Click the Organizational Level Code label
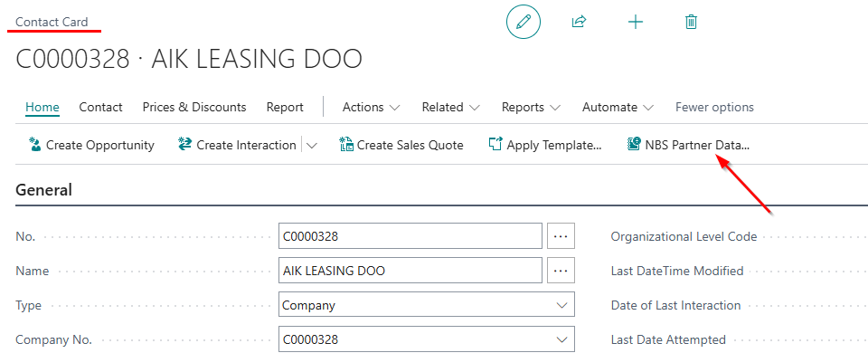Image resolution: width=868 pixels, height=353 pixels. pyautogui.click(x=684, y=236)
